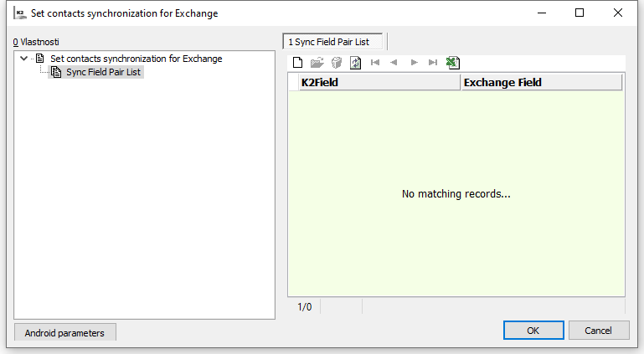Click pages icon beside Sync Field Pair List node
The width and height of the screenshot is (644, 354).
coord(56,72)
